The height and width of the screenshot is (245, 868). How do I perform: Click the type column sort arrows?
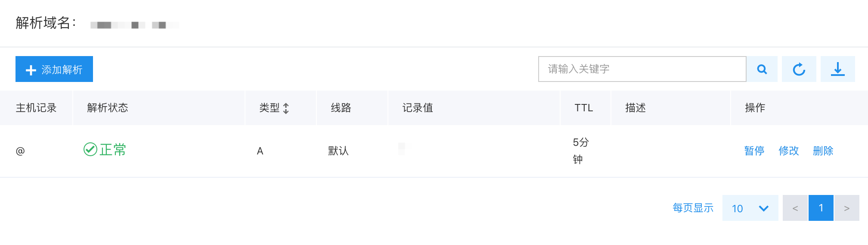coord(286,108)
